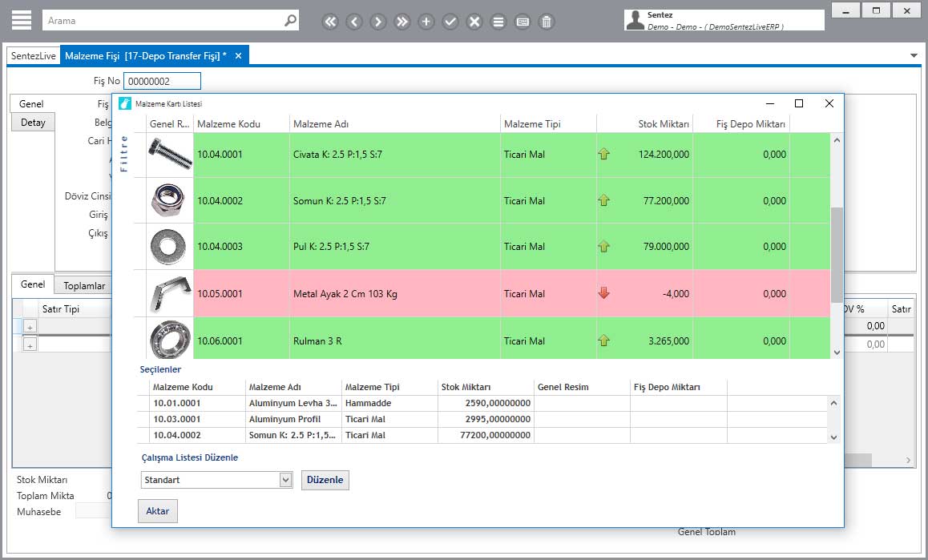
Task: Click the search magnifier icon
Action: pyautogui.click(x=290, y=21)
